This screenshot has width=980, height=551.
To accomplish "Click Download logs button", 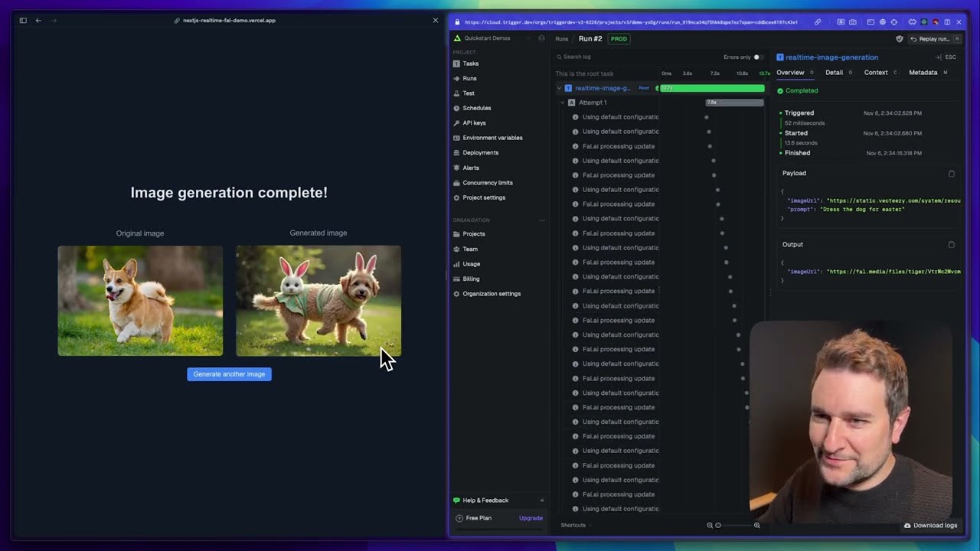I will click(x=930, y=526).
